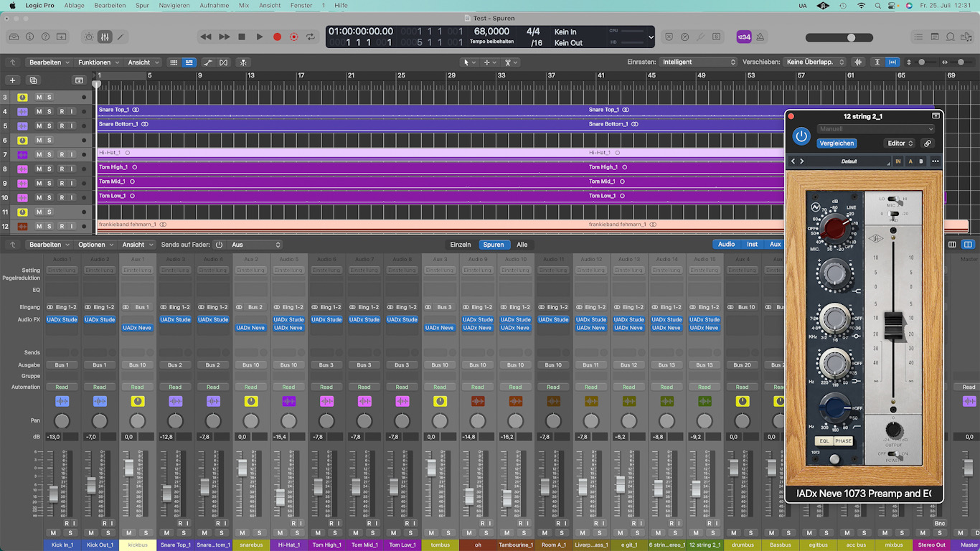
Task: Filter mixer by Inst channel type
Action: (752, 245)
